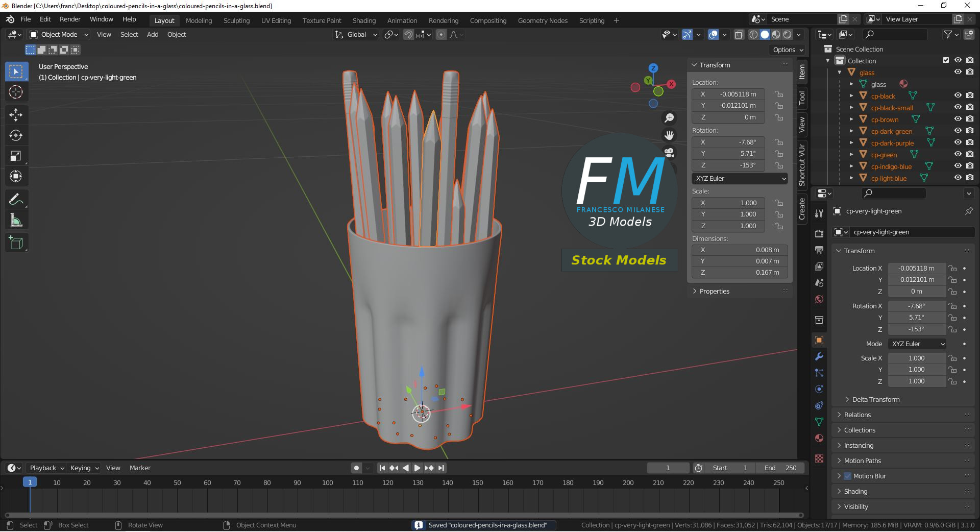This screenshot has width=980, height=532.
Task: Select the Add Cube tool
Action: click(16, 243)
